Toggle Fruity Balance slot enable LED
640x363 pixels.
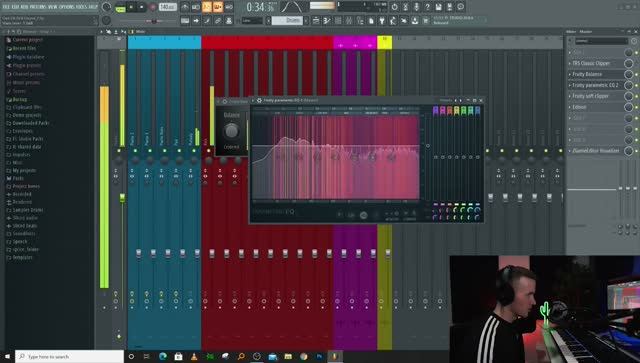click(636, 75)
